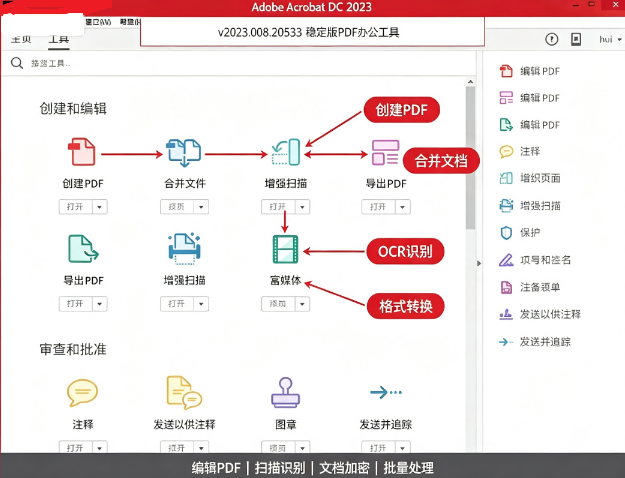Open the blue scanner 增强扫描 icon

184,249
